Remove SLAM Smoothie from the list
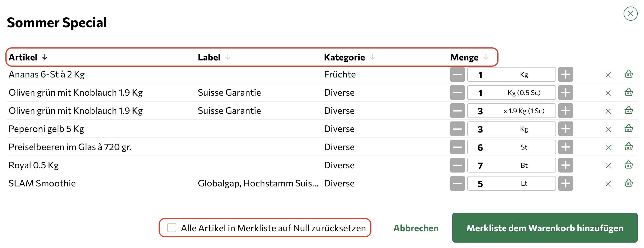The width and height of the screenshot is (644, 248). (x=608, y=184)
